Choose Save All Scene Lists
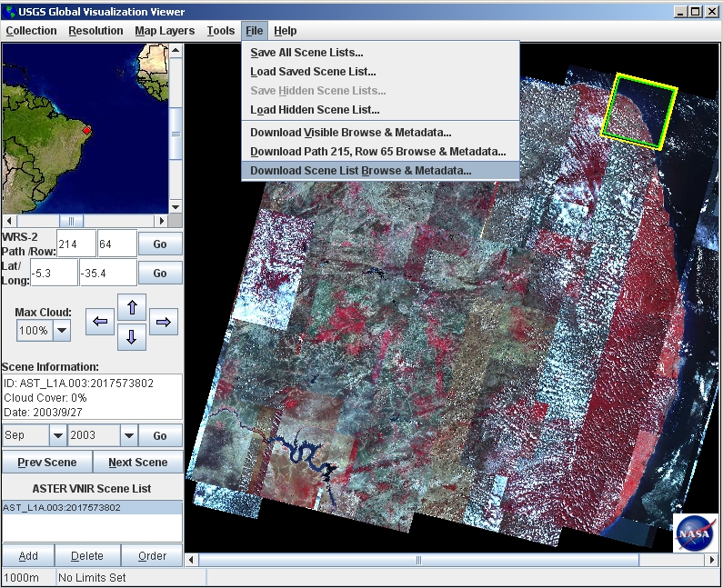The image size is (723, 588). 380,53
